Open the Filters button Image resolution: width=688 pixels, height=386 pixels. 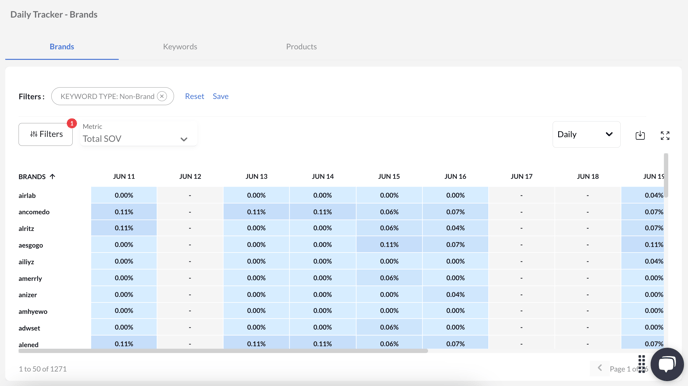click(46, 134)
